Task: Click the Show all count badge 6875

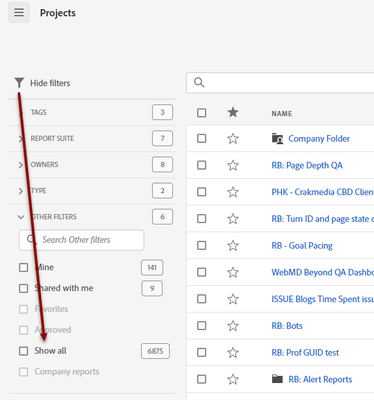Action: pyautogui.click(x=155, y=351)
